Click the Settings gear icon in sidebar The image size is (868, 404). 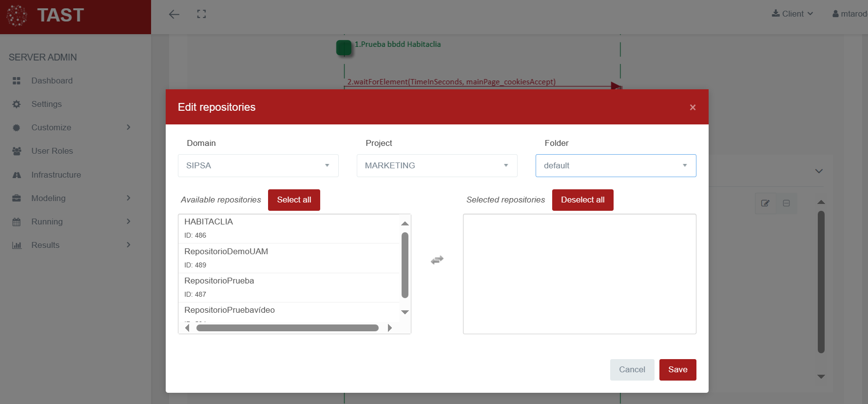[x=17, y=104]
